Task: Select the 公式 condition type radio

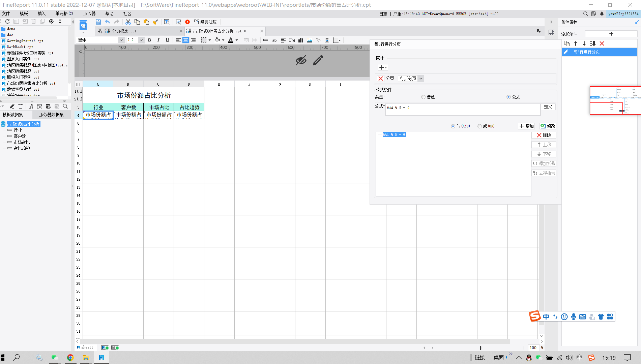Action: (x=509, y=97)
